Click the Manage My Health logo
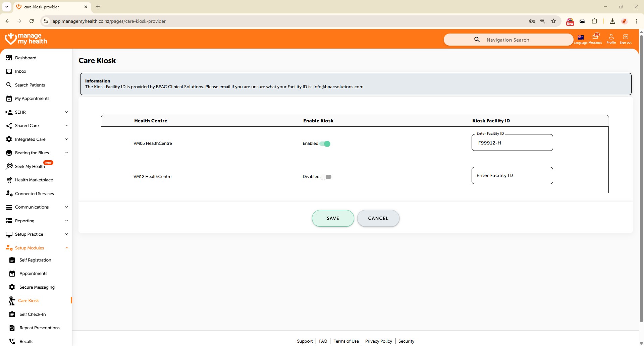The height and width of the screenshot is (346, 644). click(26, 39)
